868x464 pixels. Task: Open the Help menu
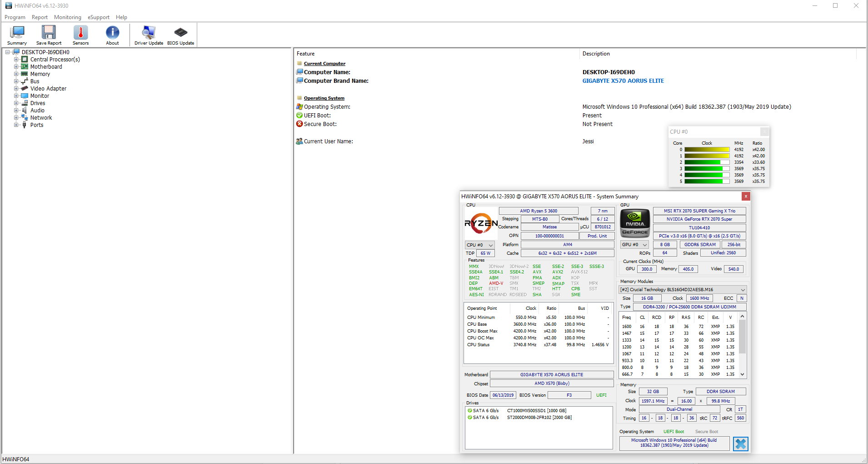[x=121, y=17]
